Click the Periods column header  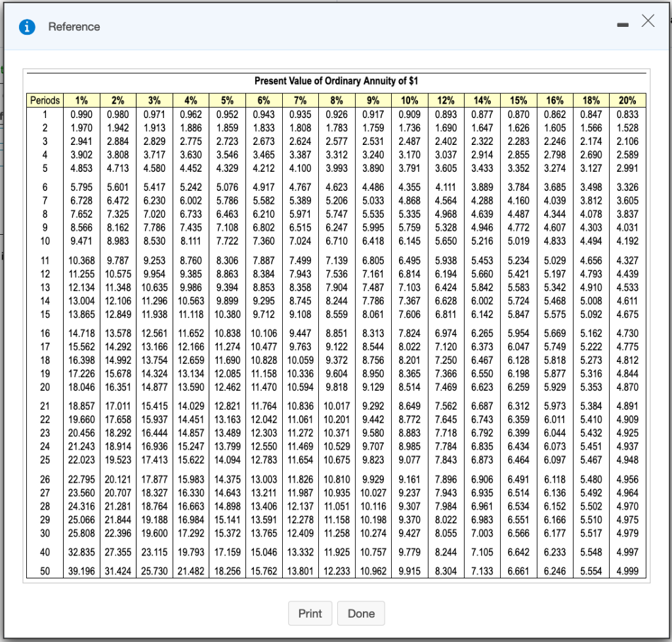pos(45,100)
